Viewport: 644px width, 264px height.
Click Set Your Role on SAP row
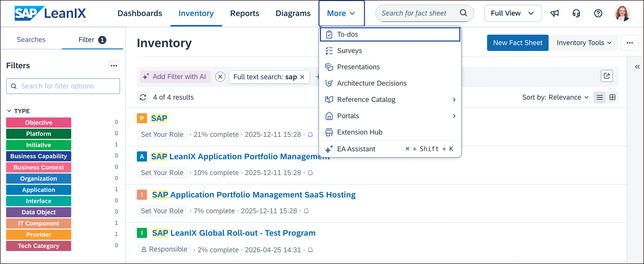tap(162, 135)
